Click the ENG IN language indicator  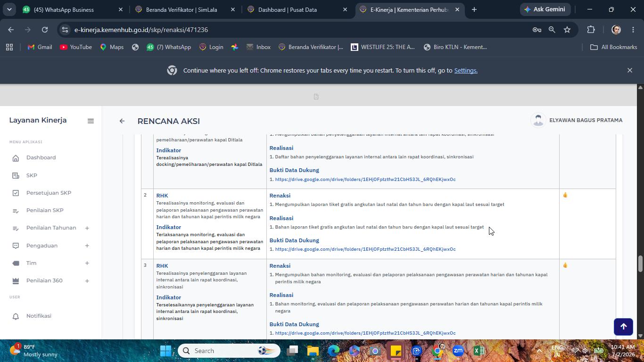point(557,351)
